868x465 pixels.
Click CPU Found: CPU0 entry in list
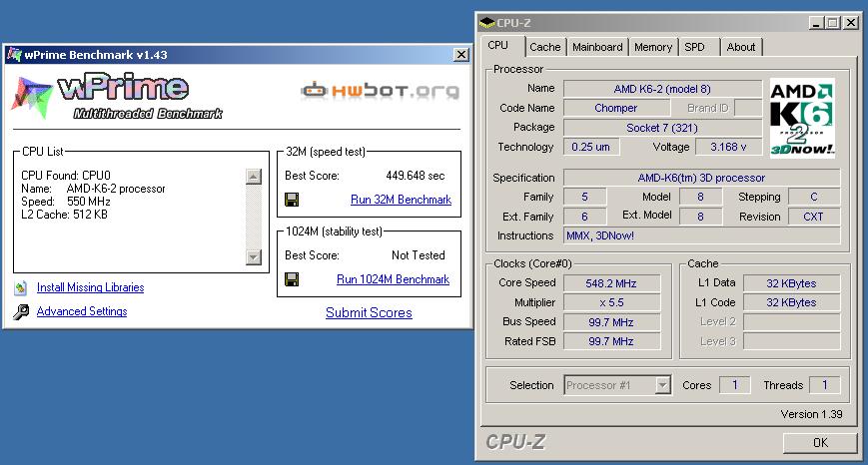(66, 176)
